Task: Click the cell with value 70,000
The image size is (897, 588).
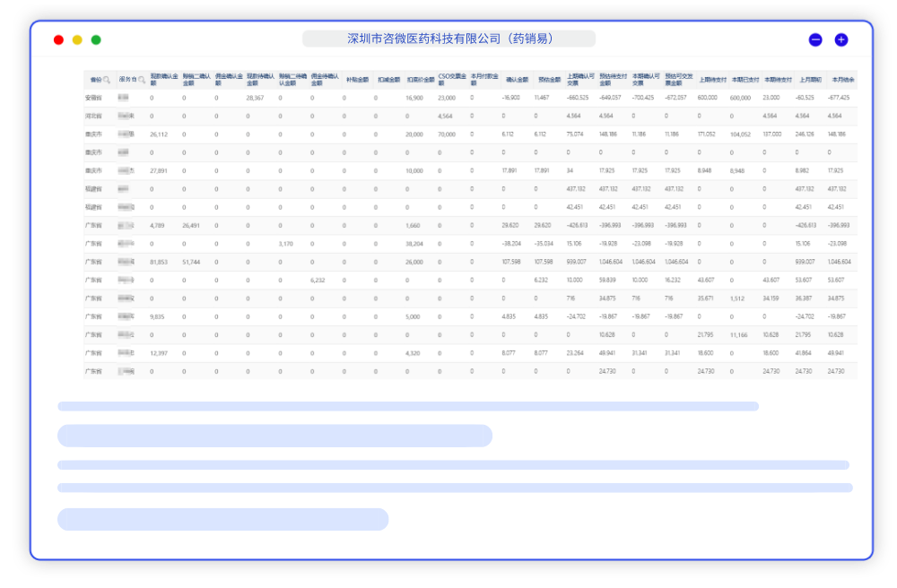Action: point(446,134)
